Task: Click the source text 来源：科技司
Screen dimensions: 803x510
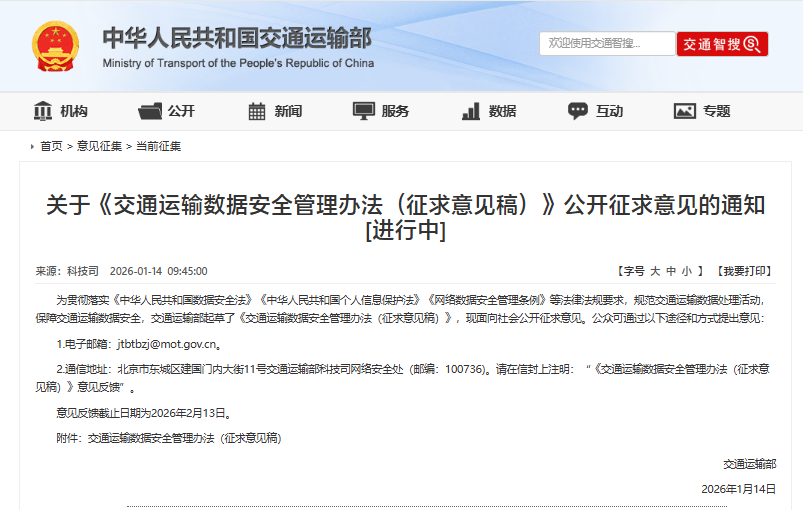Action: (67, 271)
